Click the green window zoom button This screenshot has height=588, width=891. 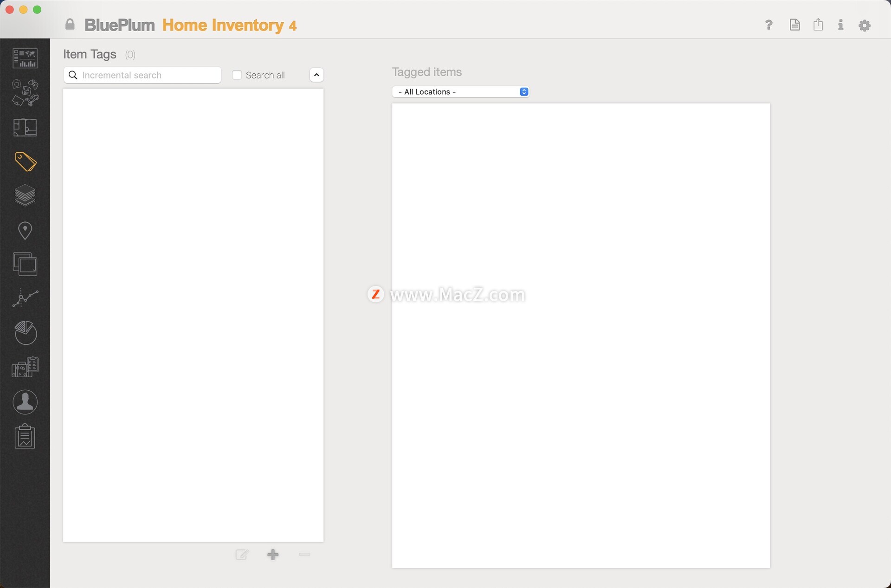tap(37, 10)
